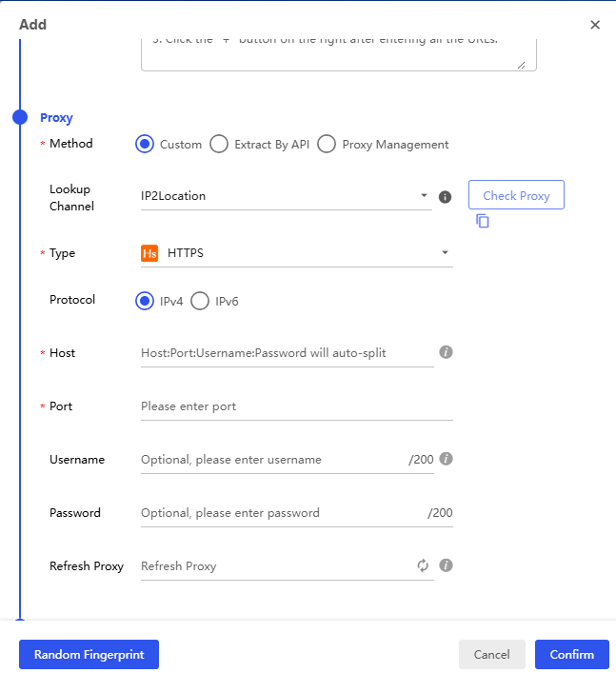Viewport: 616px width, 673px height.
Task: Close the Add dialog with X
Action: tap(595, 25)
